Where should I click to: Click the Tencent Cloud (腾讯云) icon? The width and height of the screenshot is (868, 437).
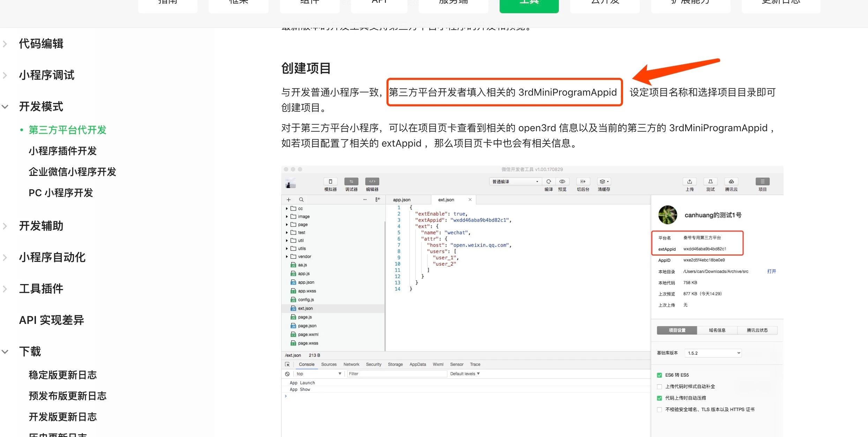(731, 182)
